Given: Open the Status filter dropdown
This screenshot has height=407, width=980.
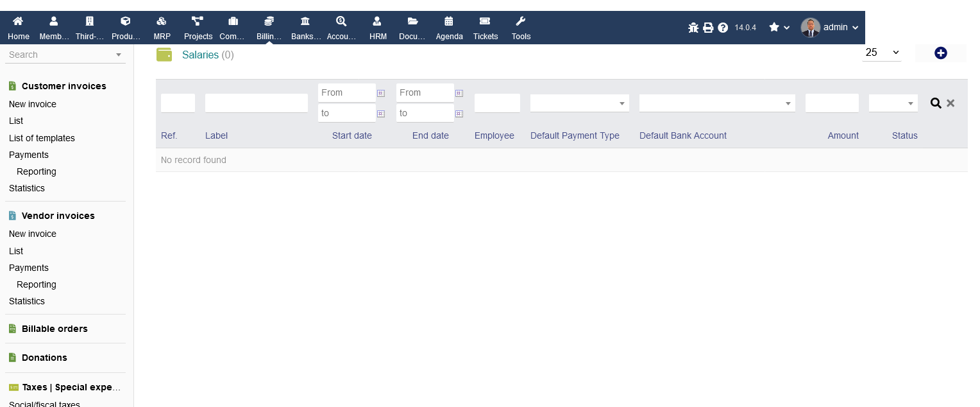Looking at the screenshot, I should pyautogui.click(x=893, y=103).
